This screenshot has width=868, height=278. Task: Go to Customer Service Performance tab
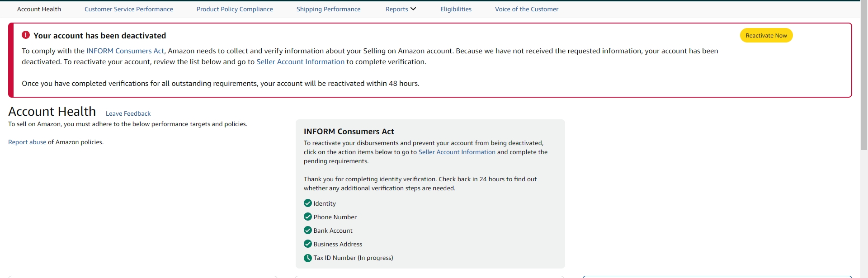[x=129, y=9]
